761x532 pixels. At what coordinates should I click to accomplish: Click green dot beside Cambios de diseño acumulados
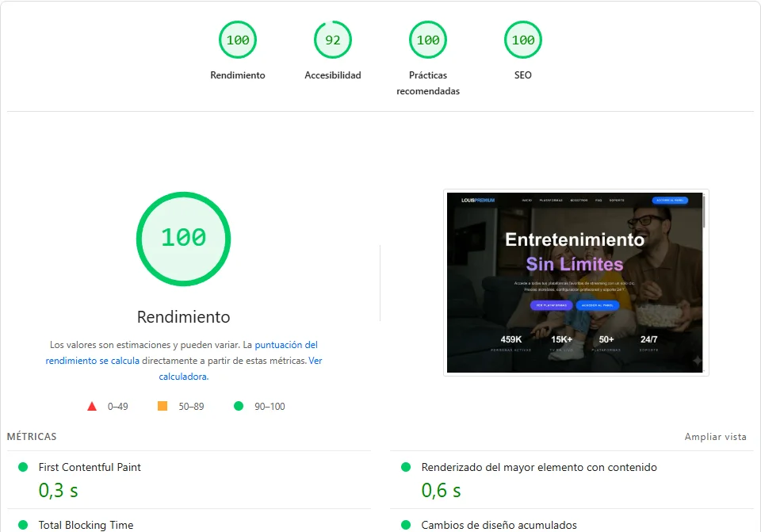[x=406, y=525]
